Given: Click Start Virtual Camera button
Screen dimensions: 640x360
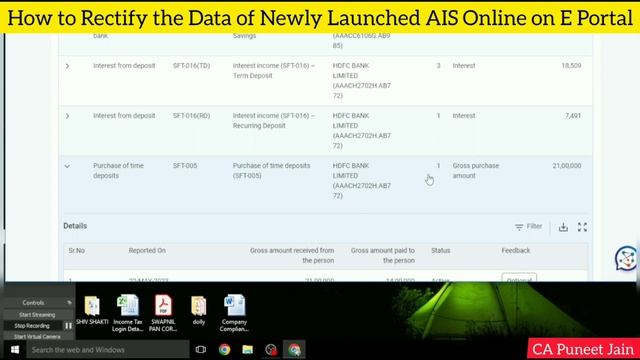Looking at the screenshot, I should (x=37, y=337).
